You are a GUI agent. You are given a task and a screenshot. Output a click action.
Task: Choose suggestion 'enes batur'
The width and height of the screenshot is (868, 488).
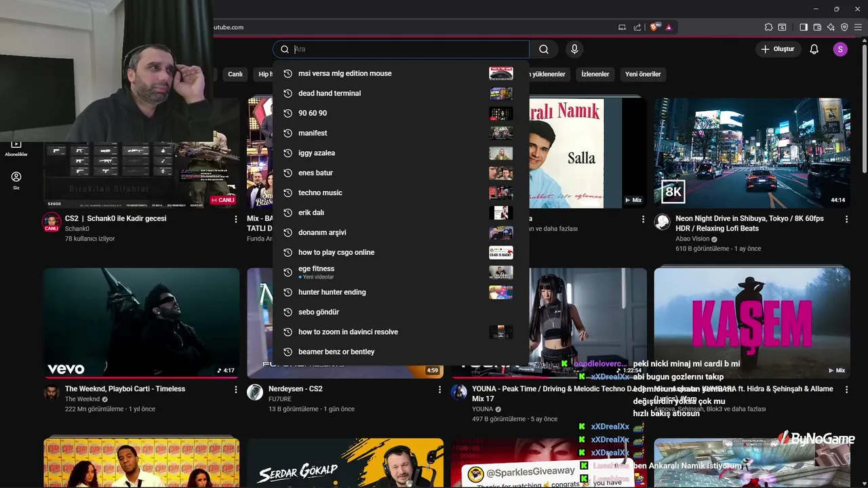(401, 173)
